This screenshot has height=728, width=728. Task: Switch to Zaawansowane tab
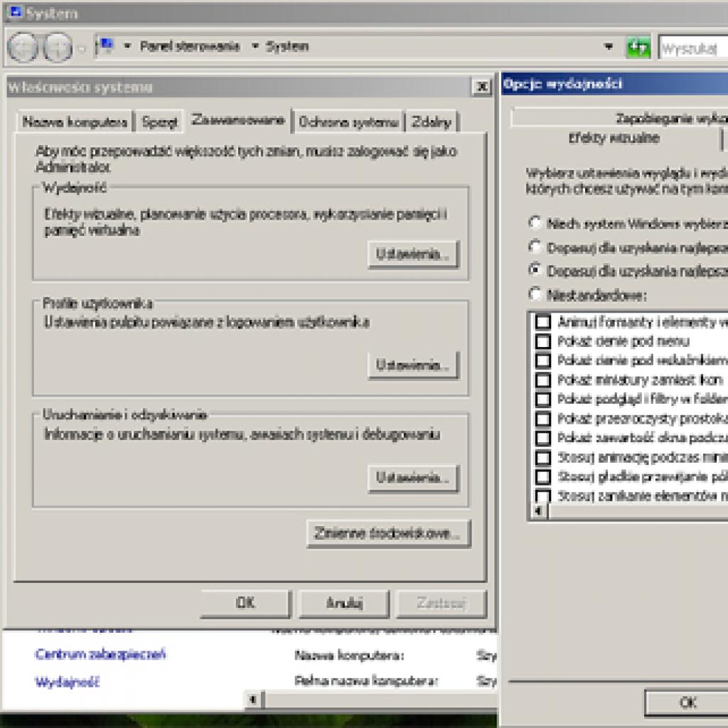click(238, 120)
